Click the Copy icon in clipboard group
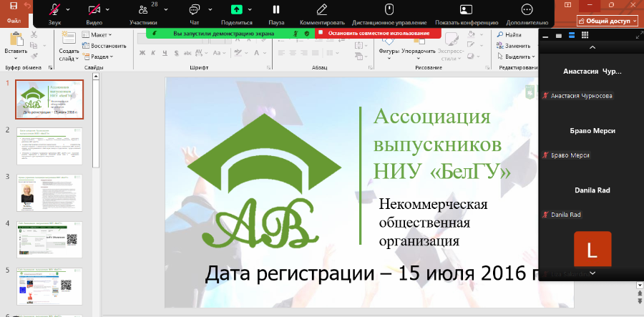Image resolution: width=644 pixels, height=317 pixels. coord(34,45)
